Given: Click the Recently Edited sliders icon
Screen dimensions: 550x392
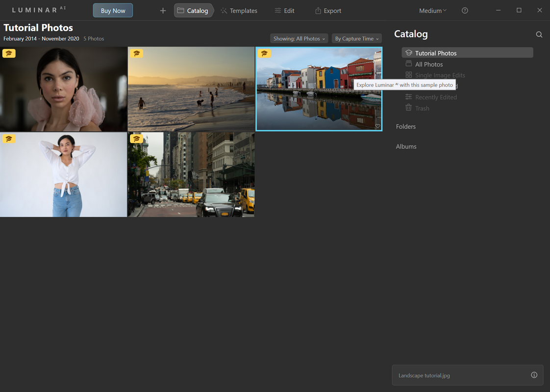Looking at the screenshot, I should 408,97.
